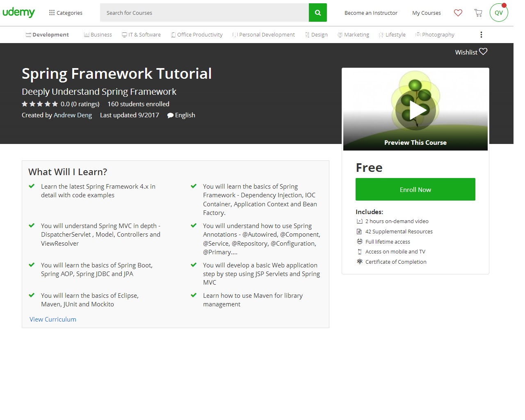Expand more categories with three-dot icon

pos(481,34)
